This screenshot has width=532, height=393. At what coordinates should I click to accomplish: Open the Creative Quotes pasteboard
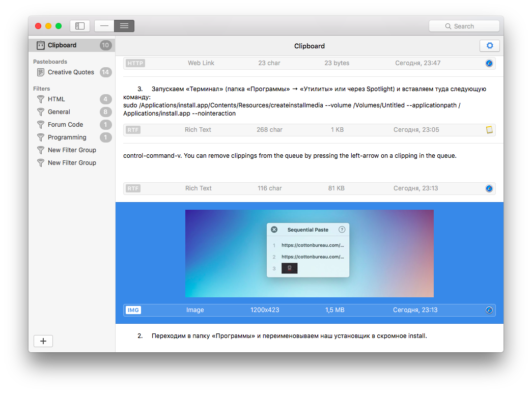(71, 72)
